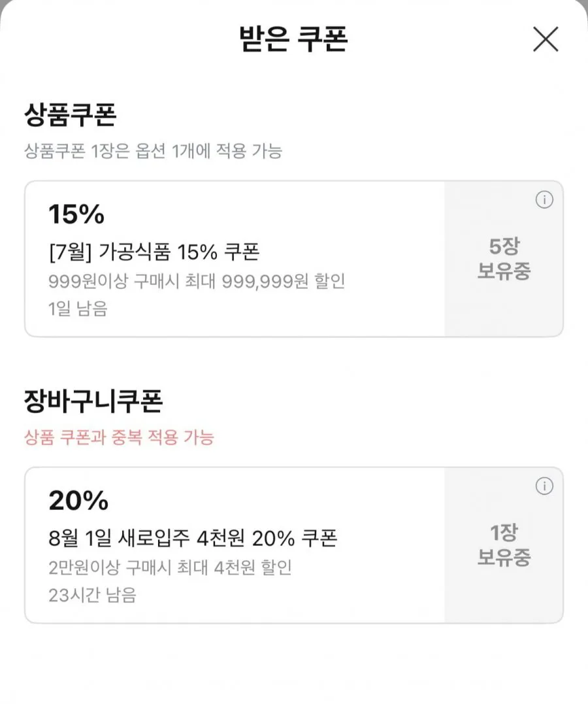Select the 새로입주 4천원 20% 쿠폰 card

click(x=294, y=545)
